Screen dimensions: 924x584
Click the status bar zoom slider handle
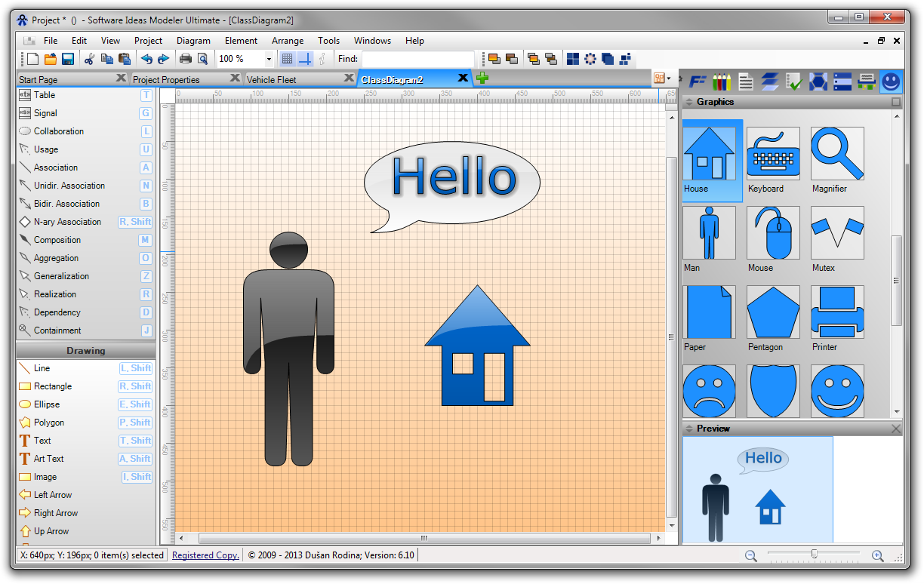tap(814, 555)
